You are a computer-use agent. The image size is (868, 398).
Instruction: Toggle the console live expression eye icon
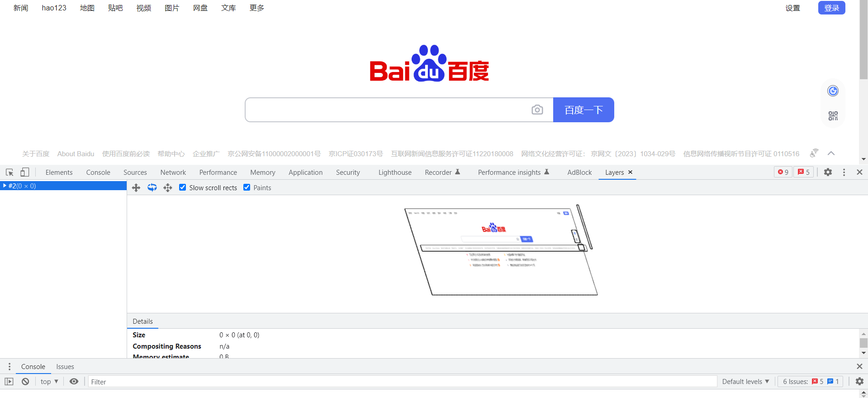click(74, 382)
